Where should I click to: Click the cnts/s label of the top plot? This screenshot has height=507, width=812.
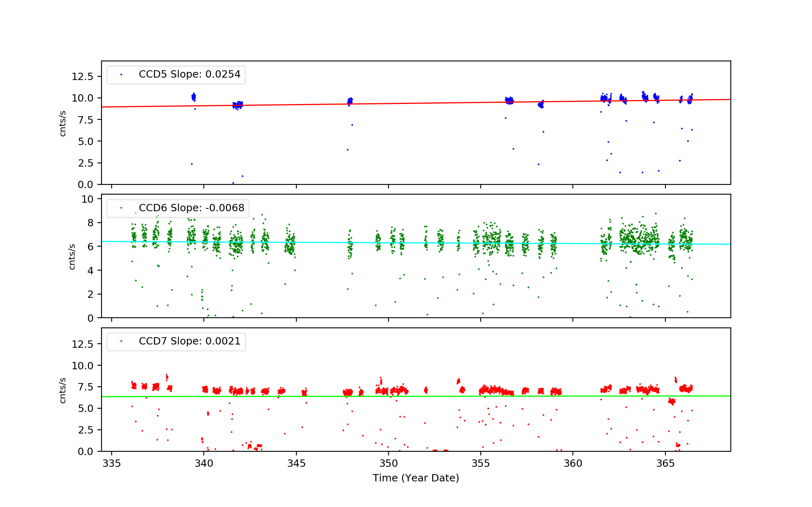click(63, 123)
